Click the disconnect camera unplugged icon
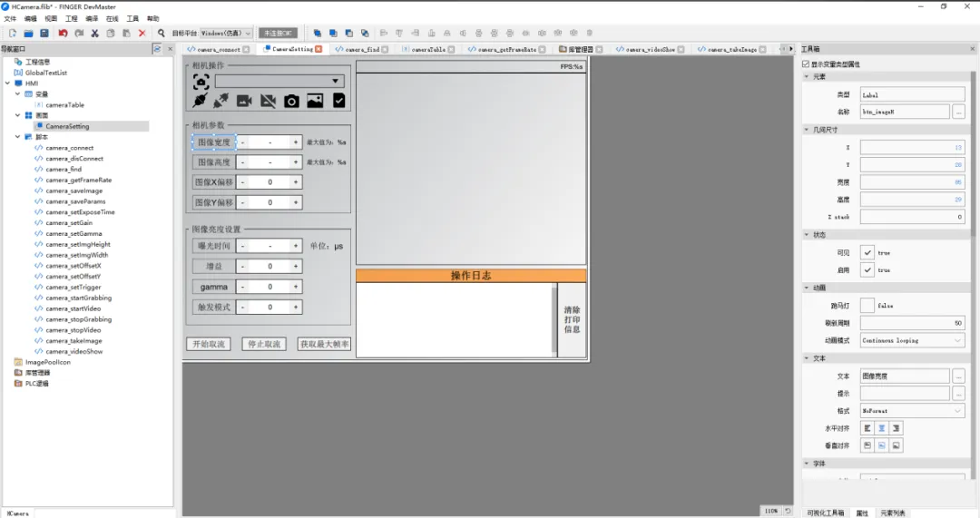The image size is (980, 518). (221, 101)
